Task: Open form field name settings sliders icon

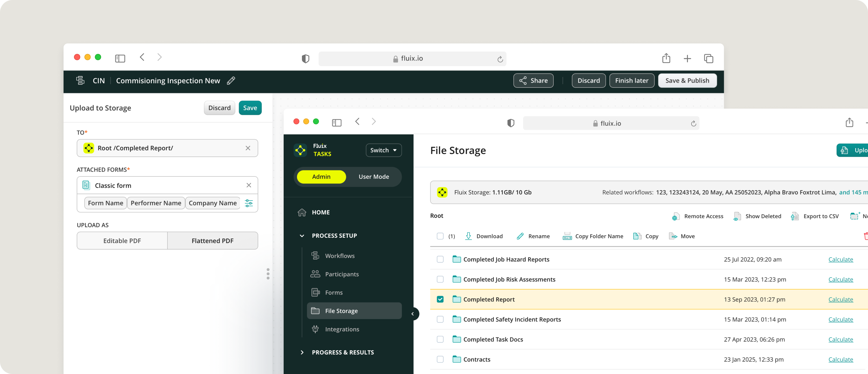Action: (x=249, y=203)
